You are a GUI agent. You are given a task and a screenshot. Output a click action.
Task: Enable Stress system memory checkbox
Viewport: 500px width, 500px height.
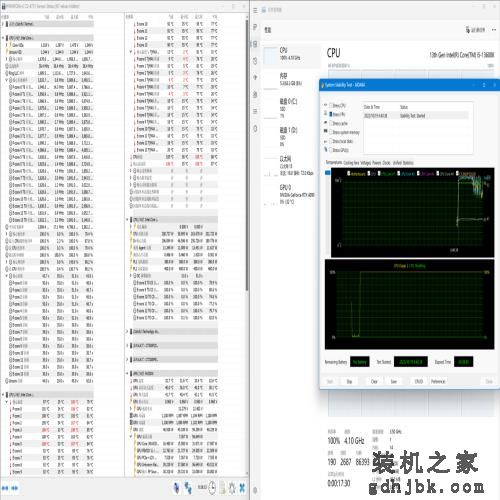[x=331, y=132]
